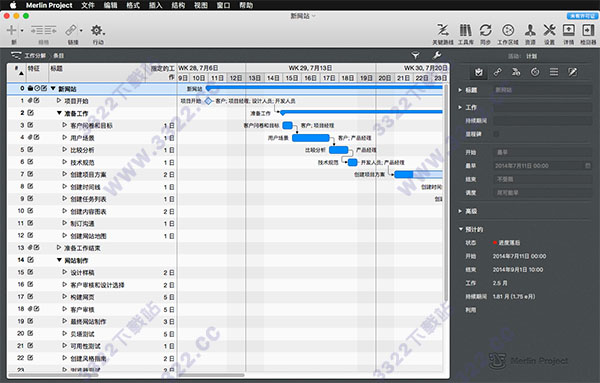Open the 行动 gear actions menu
Image resolution: width=600 pixels, height=383 pixels.
tap(97, 30)
